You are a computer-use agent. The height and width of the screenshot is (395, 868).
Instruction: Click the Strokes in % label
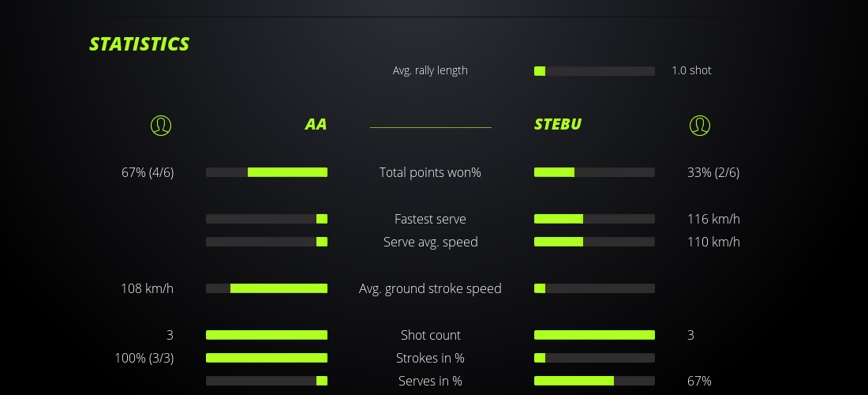(x=430, y=358)
